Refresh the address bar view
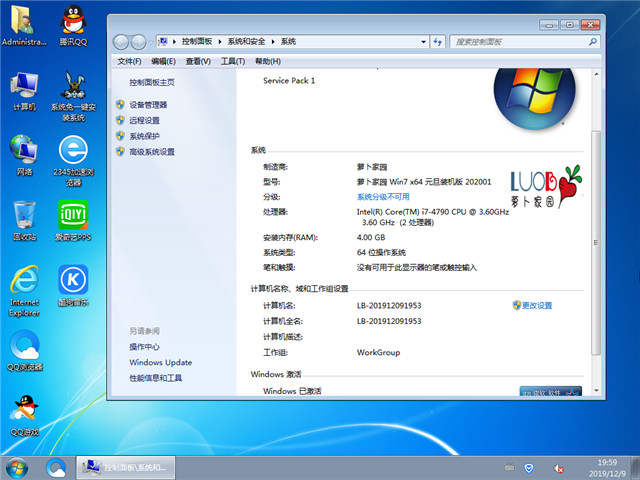 pyautogui.click(x=438, y=42)
